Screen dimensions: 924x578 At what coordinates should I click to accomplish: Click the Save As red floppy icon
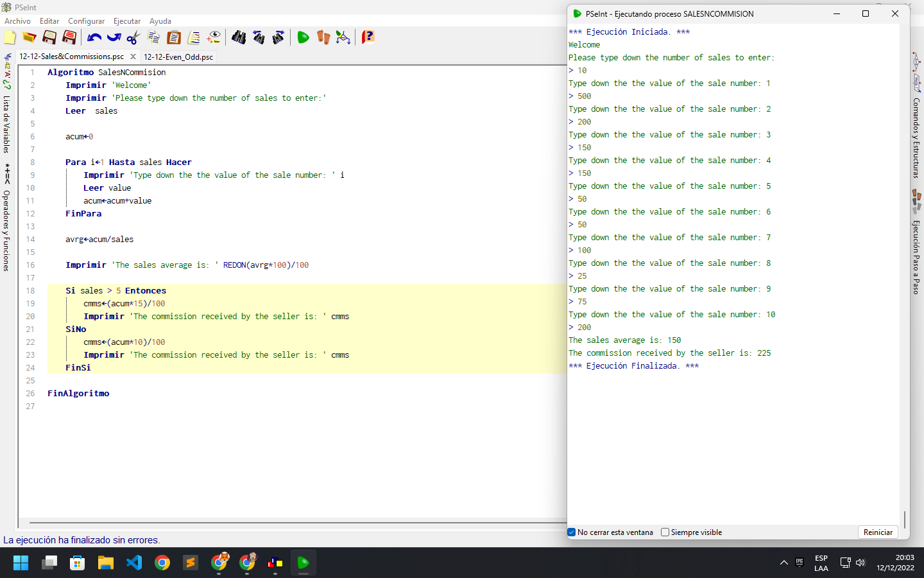(x=69, y=37)
